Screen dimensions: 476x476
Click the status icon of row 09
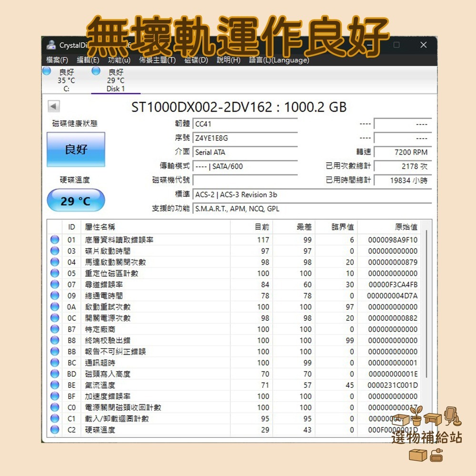(55, 296)
